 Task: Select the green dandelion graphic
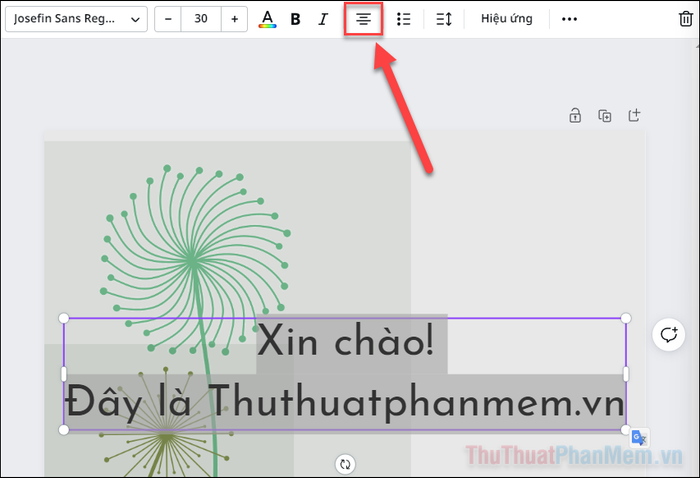pos(195,261)
